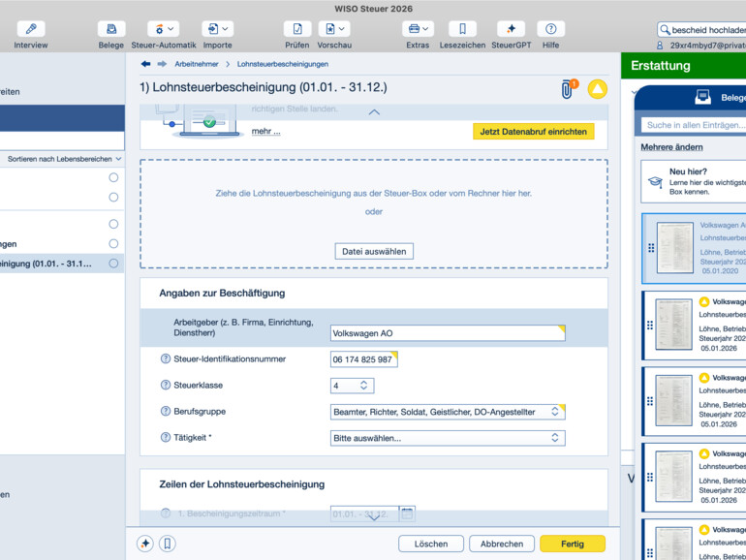Click the bookmark button at bottom
Screen dimensions: 746x560
point(168,544)
